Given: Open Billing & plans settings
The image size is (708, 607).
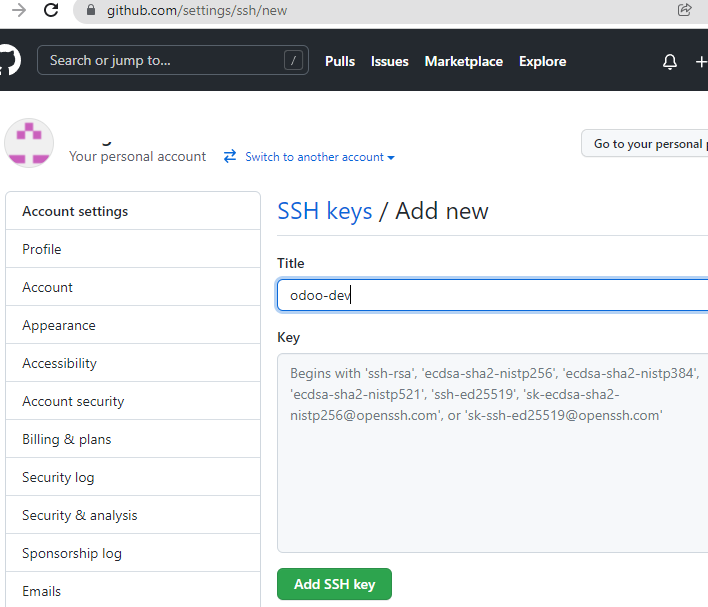Looking at the screenshot, I should [x=133, y=439].
